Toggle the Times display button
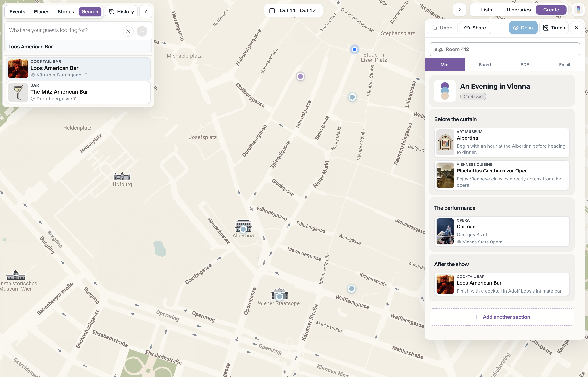The height and width of the screenshot is (377, 588). tap(554, 28)
